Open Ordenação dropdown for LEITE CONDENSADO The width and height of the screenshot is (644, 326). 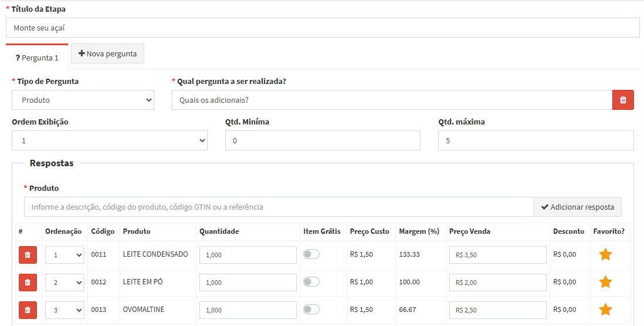click(65, 255)
